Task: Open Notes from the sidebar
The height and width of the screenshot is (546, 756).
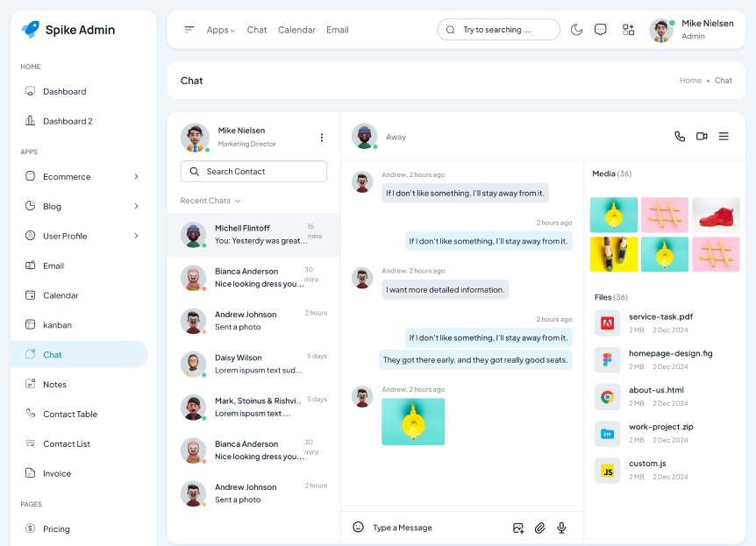Action: (54, 385)
